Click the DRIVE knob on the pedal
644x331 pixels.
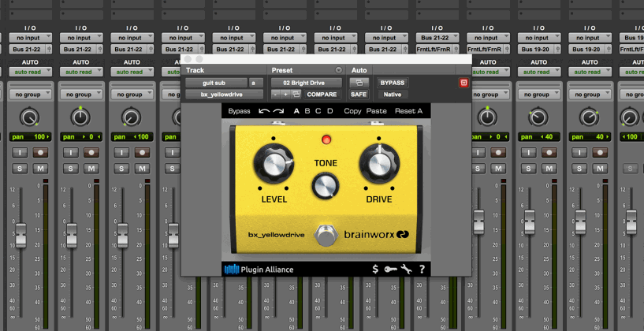coord(379,164)
